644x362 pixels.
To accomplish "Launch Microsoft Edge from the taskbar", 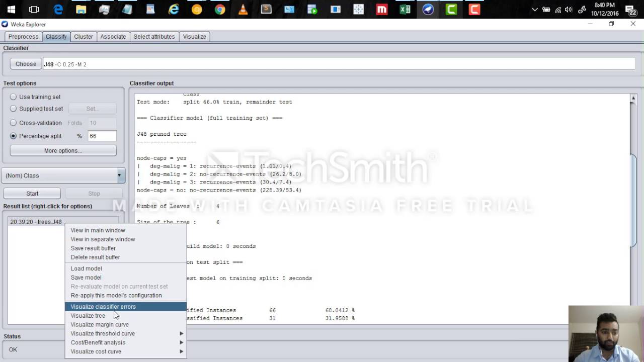I will pyautogui.click(x=58, y=9).
